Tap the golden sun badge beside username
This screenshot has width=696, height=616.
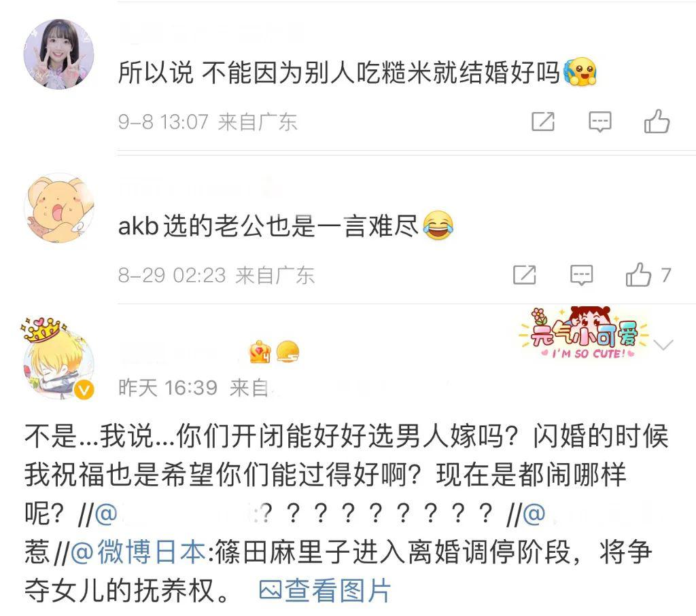[x=288, y=352]
